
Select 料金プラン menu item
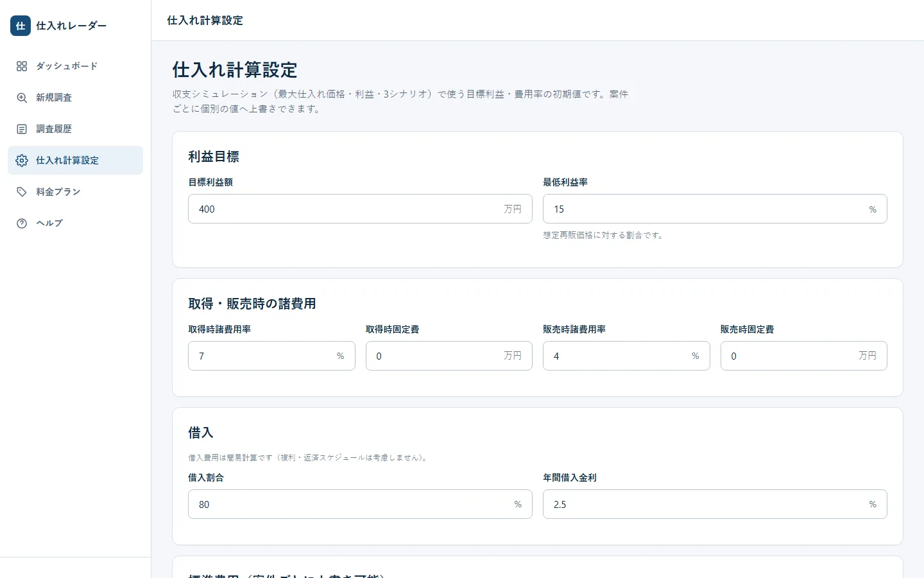tap(75, 192)
